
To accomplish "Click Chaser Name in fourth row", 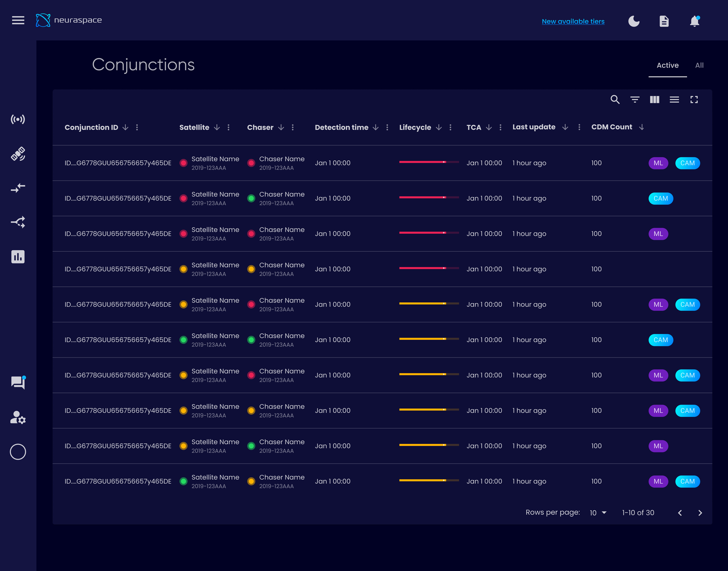I will [x=282, y=265].
